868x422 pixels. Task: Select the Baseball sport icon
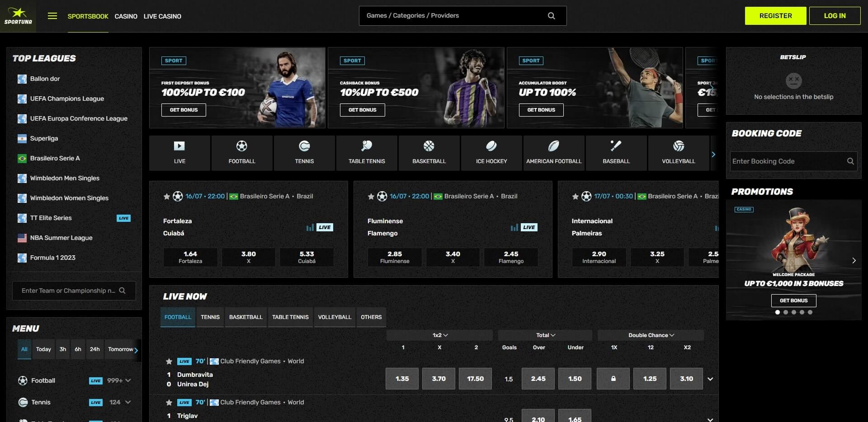[x=616, y=153]
